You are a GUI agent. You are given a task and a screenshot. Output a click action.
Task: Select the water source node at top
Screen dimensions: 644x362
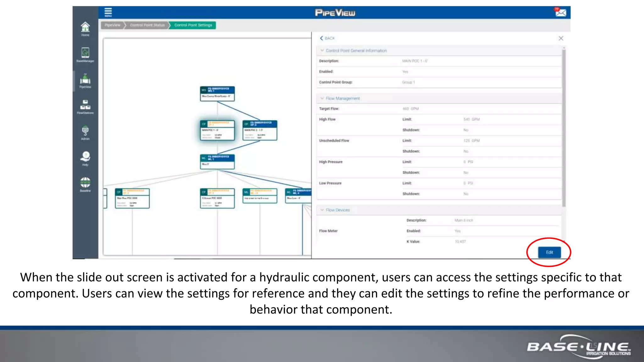point(217,94)
